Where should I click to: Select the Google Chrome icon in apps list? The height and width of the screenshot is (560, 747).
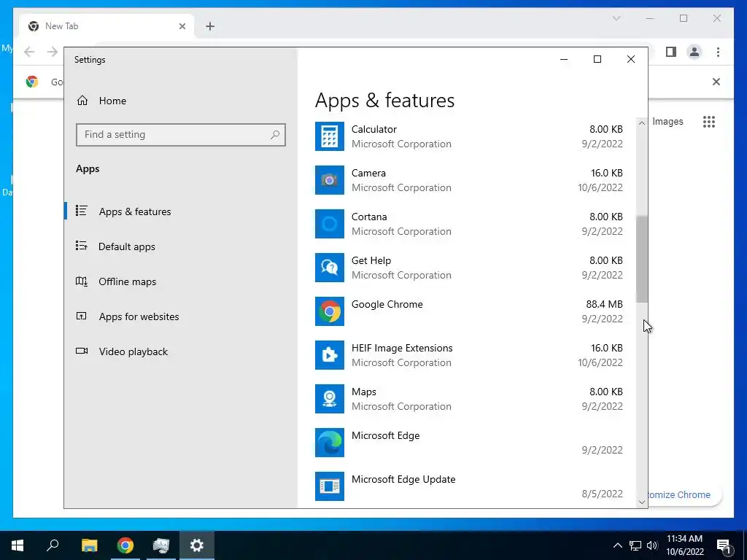click(x=329, y=311)
